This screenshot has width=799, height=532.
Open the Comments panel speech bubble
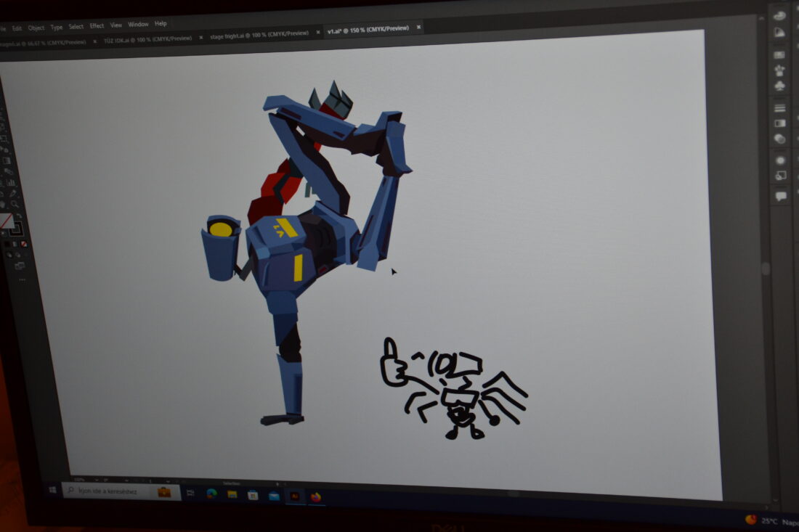[x=781, y=196]
